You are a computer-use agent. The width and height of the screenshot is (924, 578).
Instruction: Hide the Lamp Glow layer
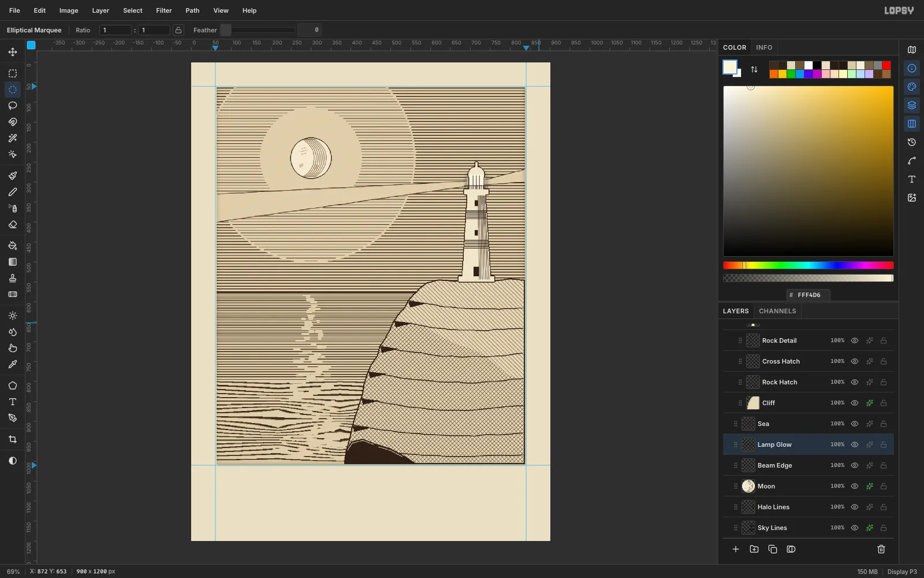[x=855, y=444]
